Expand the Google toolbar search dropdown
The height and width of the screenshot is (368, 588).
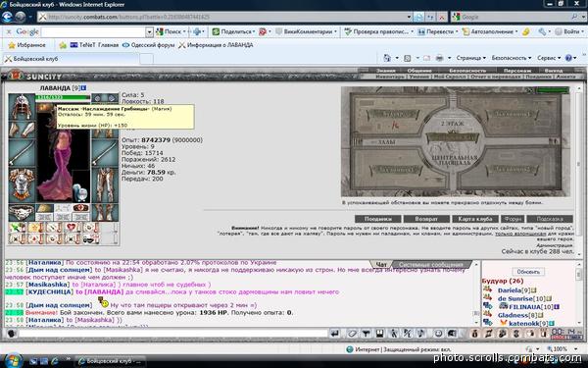(149, 32)
